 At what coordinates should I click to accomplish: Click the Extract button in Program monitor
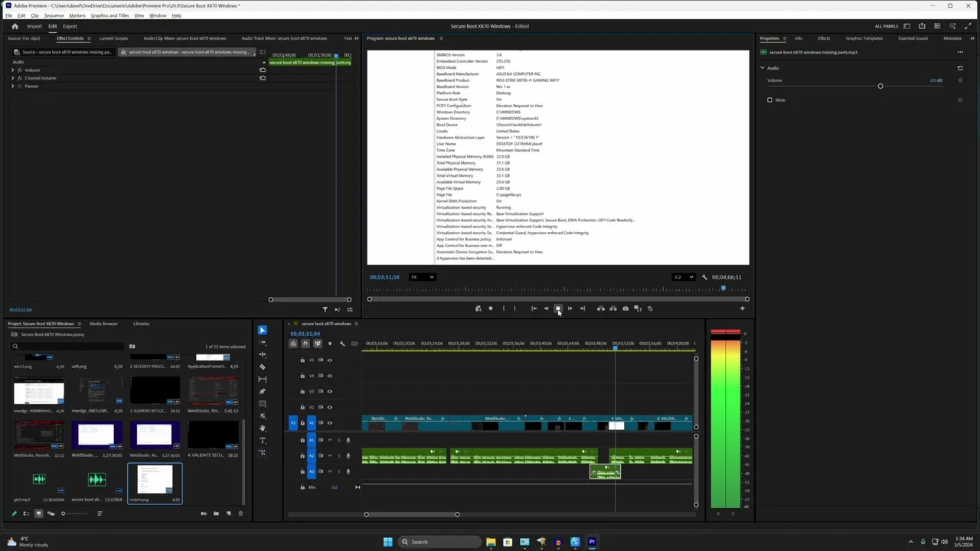point(613,308)
